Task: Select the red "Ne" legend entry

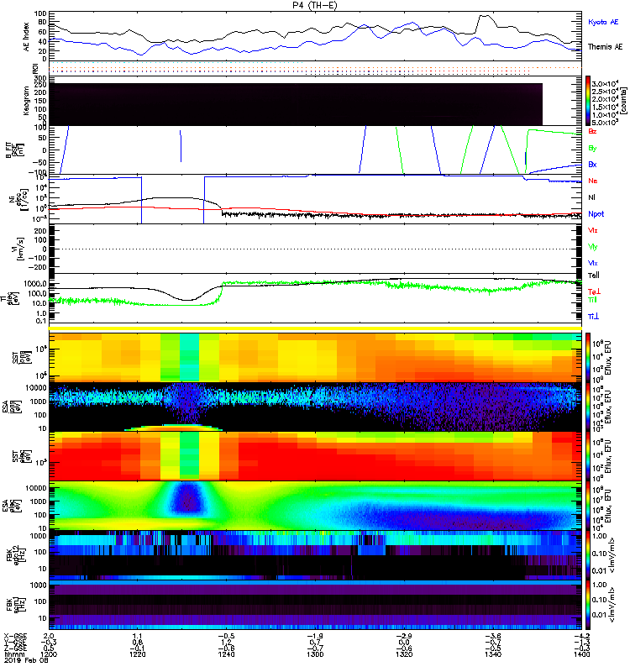Action: [593, 181]
